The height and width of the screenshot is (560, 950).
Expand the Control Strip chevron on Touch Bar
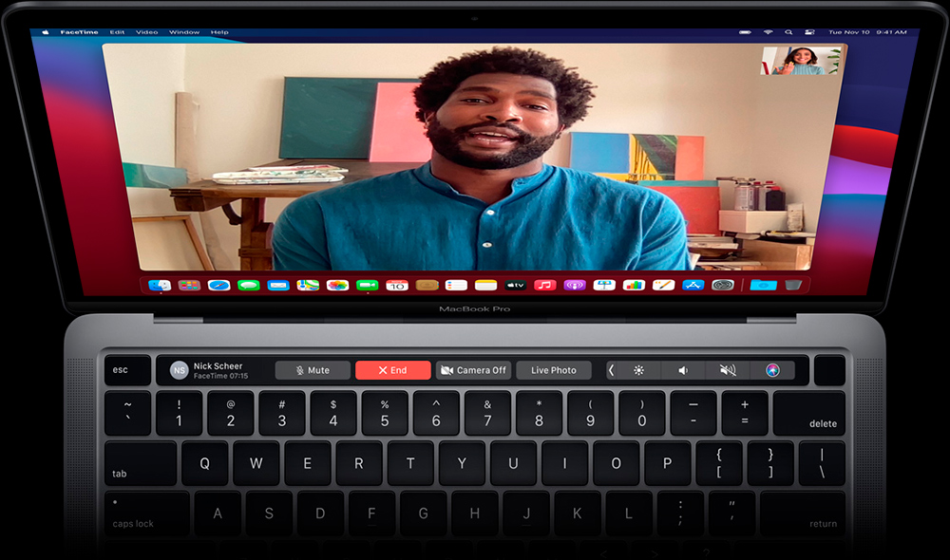click(x=611, y=370)
